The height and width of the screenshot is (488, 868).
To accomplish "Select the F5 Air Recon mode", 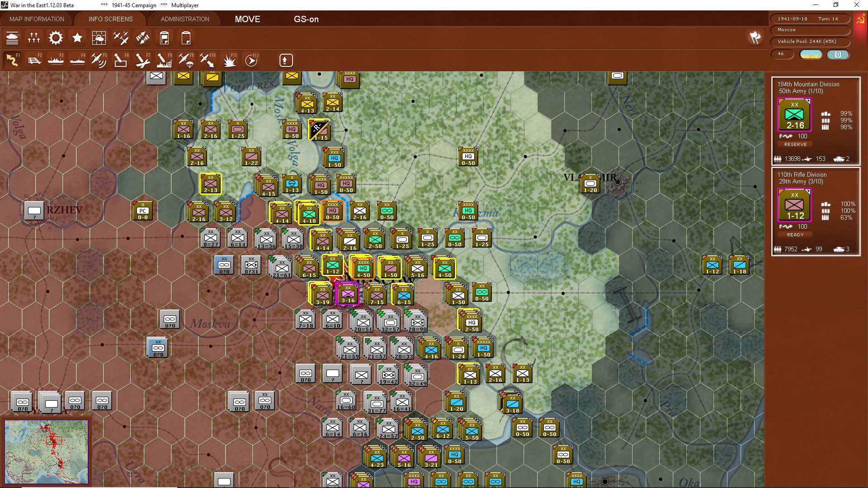I will click(x=99, y=60).
